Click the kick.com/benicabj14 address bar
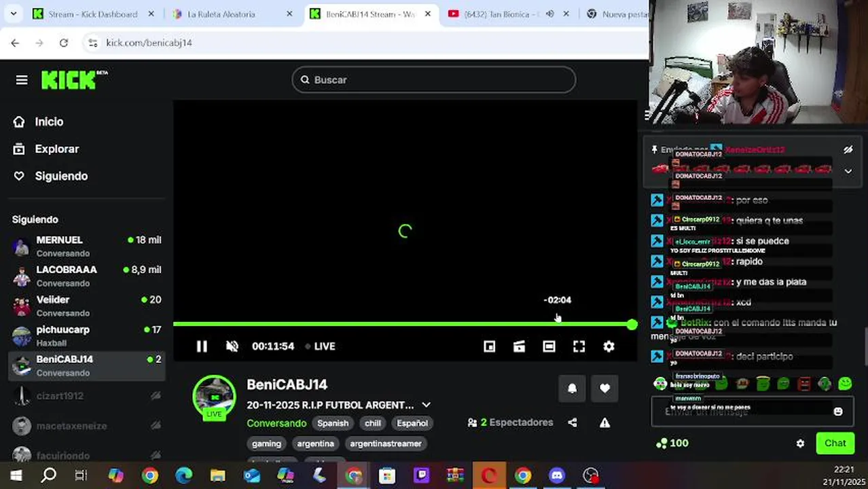Image resolution: width=868 pixels, height=489 pixels. (x=367, y=43)
